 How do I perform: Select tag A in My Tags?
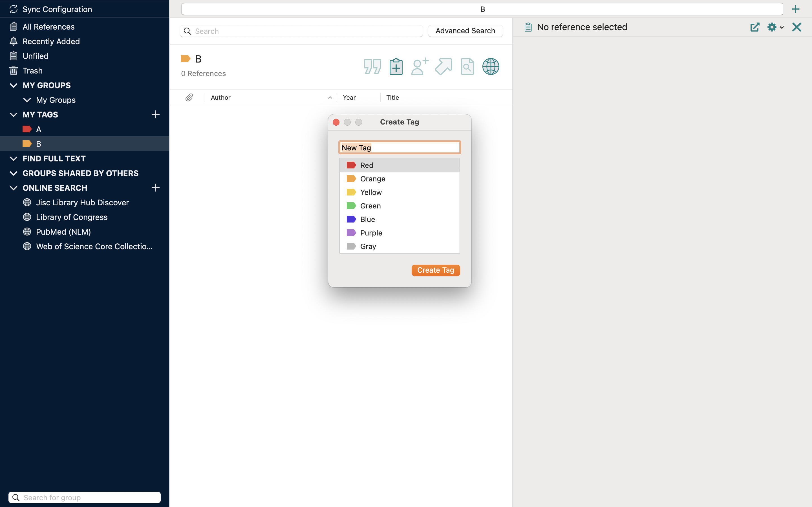coord(39,129)
